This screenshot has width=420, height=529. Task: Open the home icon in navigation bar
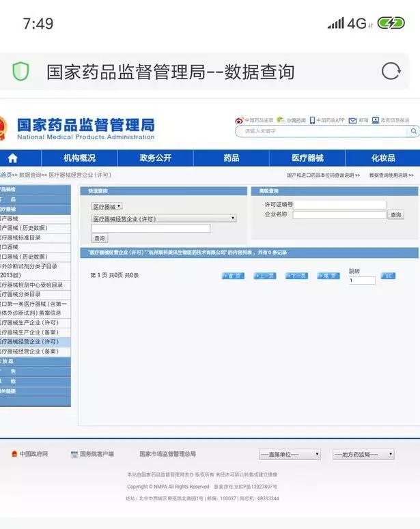[x=12, y=158]
